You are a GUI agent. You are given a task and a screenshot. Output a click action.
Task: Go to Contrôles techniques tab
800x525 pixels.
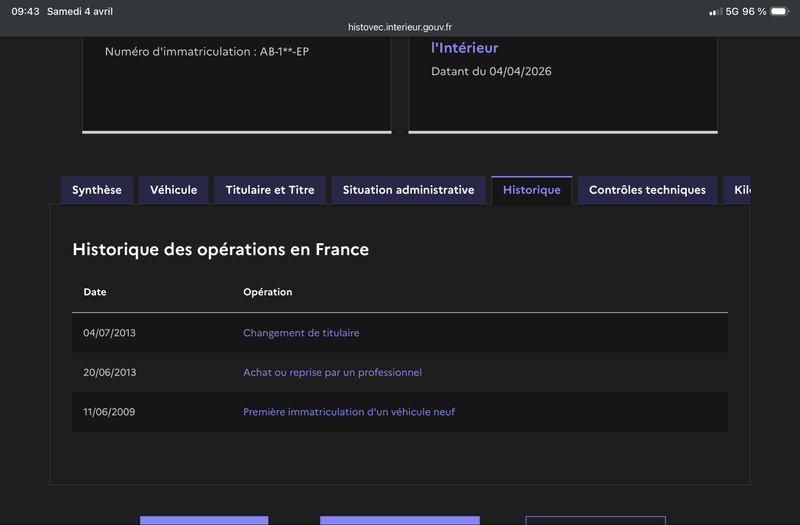(647, 190)
